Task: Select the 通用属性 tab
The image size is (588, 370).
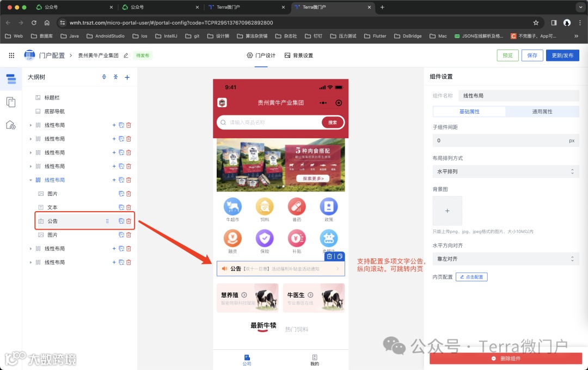Action: click(x=542, y=112)
